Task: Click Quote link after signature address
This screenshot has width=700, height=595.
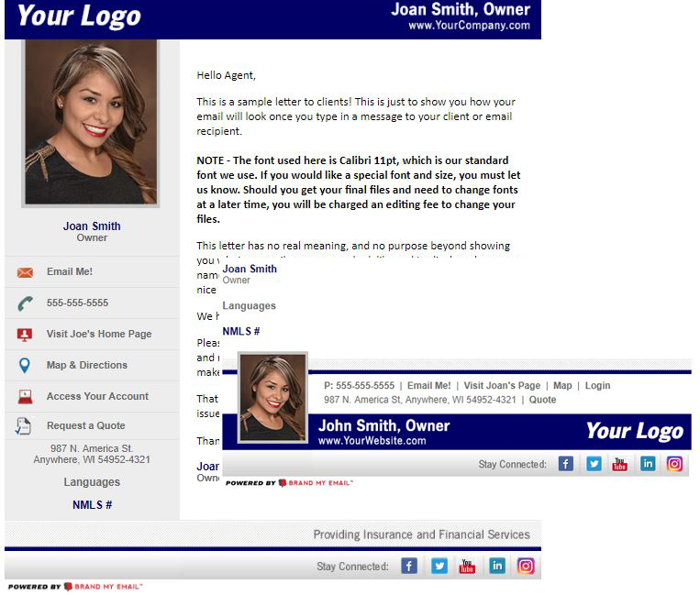Action: pos(542,401)
